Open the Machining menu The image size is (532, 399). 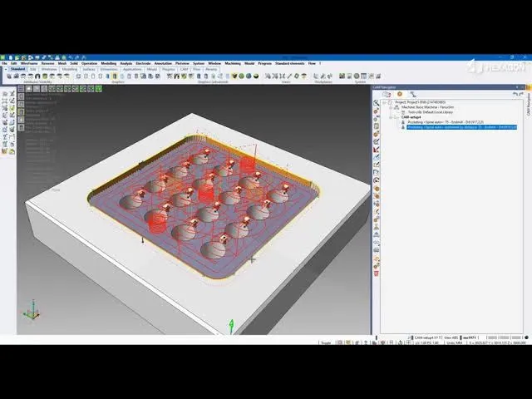click(x=234, y=63)
